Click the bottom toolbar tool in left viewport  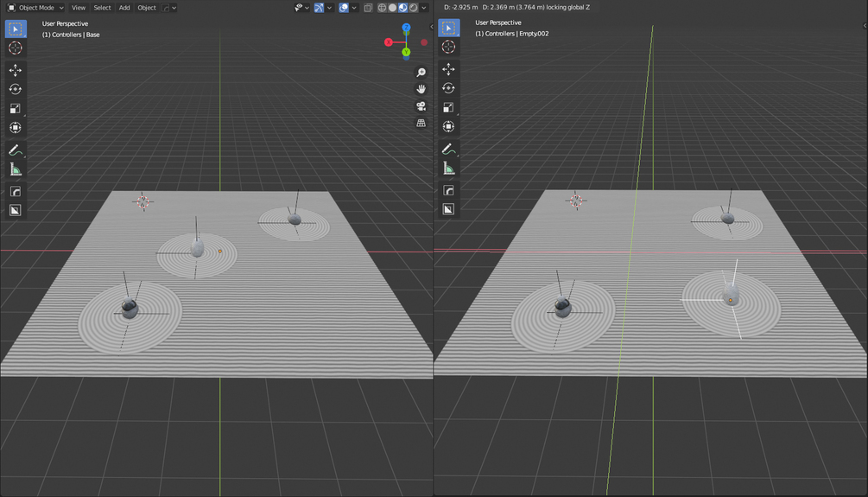(x=16, y=211)
